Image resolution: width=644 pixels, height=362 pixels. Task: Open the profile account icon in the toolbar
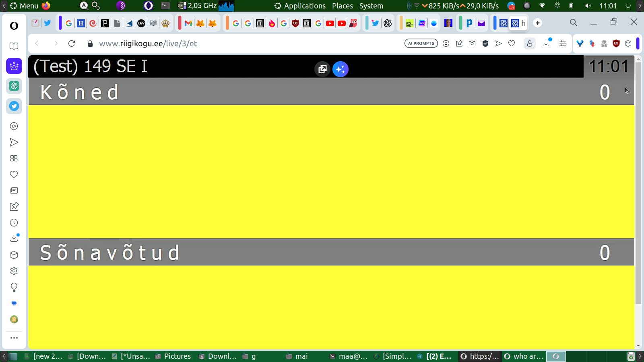[x=530, y=43]
